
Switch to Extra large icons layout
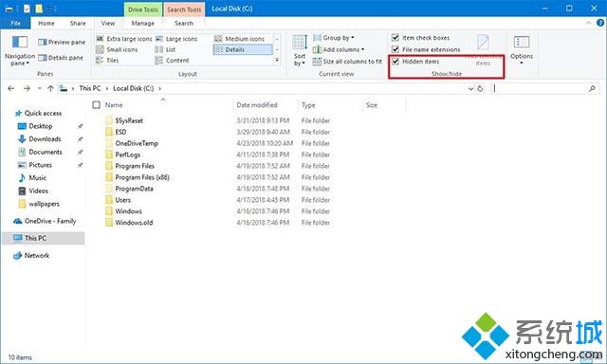coord(124,39)
